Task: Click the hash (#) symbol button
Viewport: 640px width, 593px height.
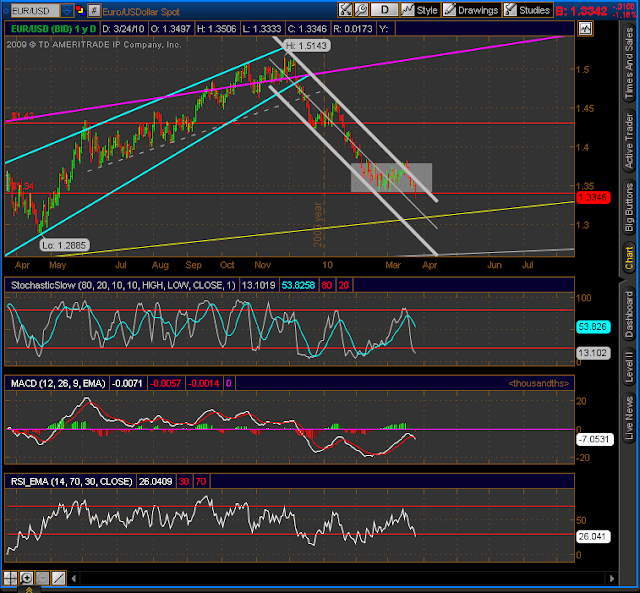Action: tap(94, 11)
